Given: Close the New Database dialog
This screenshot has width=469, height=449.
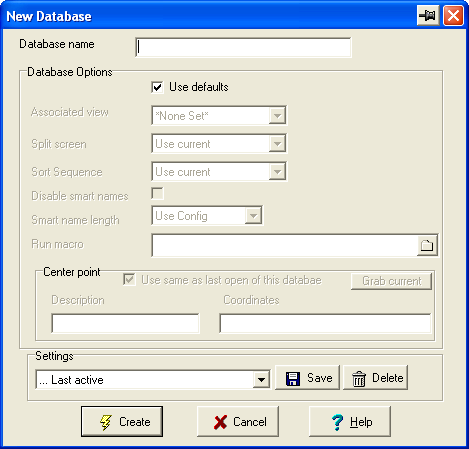Looking at the screenshot, I should 453,15.
